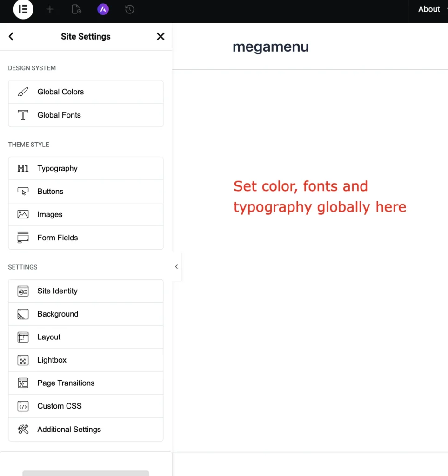The width and height of the screenshot is (448, 476).
Task: Click the Images picture icon
Action: (x=23, y=214)
